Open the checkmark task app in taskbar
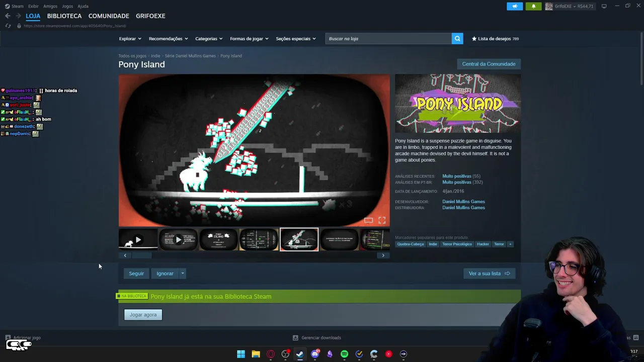The width and height of the screenshot is (644, 362). [359, 354]
